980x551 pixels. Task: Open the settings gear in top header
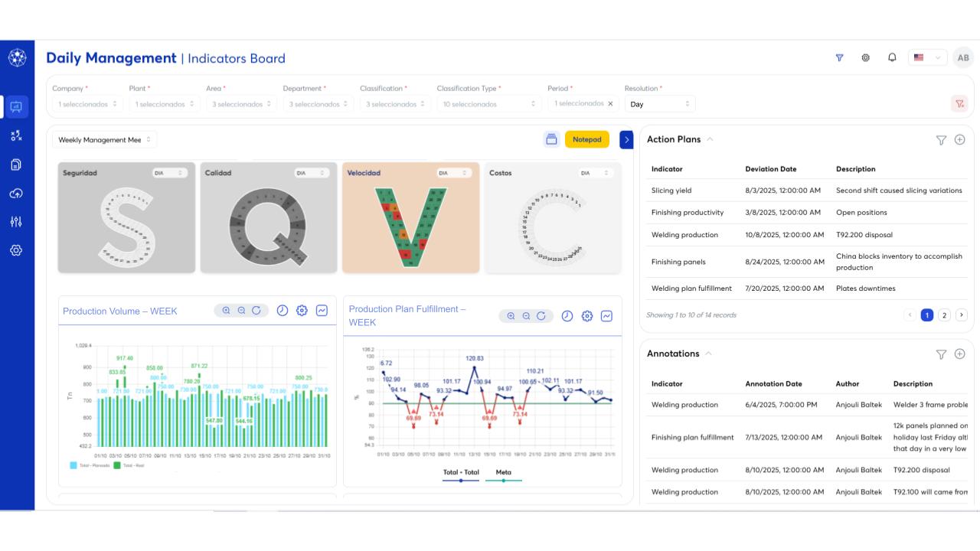click(x=866, y=57)
